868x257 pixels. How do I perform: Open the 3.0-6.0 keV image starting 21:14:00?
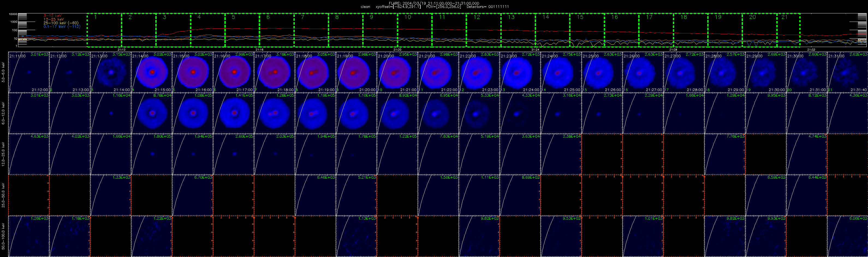pyautogui.click(x=152, y=72)
